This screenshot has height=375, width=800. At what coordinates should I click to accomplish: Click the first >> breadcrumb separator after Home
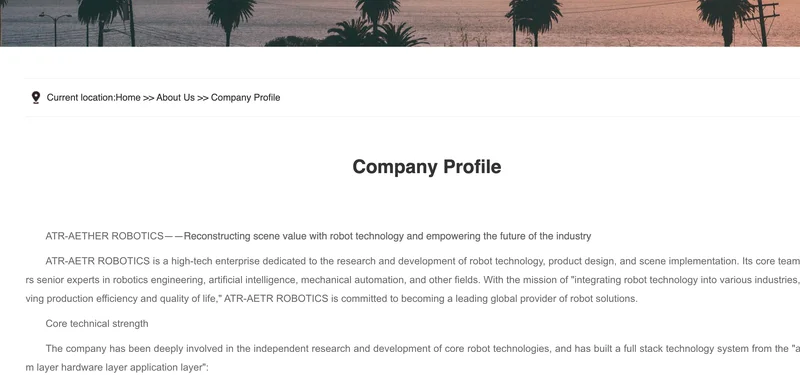pos(148,97)
